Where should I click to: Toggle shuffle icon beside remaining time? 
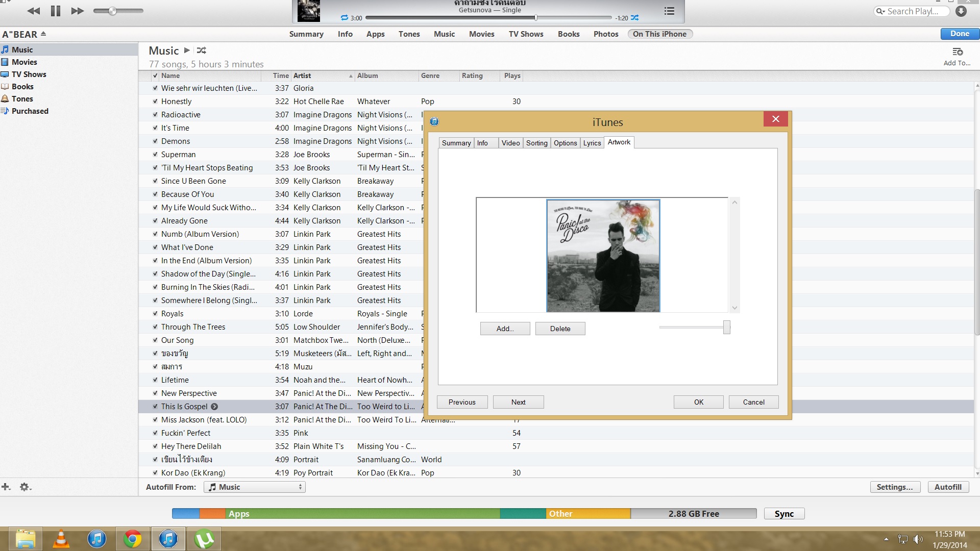(634, 18)
